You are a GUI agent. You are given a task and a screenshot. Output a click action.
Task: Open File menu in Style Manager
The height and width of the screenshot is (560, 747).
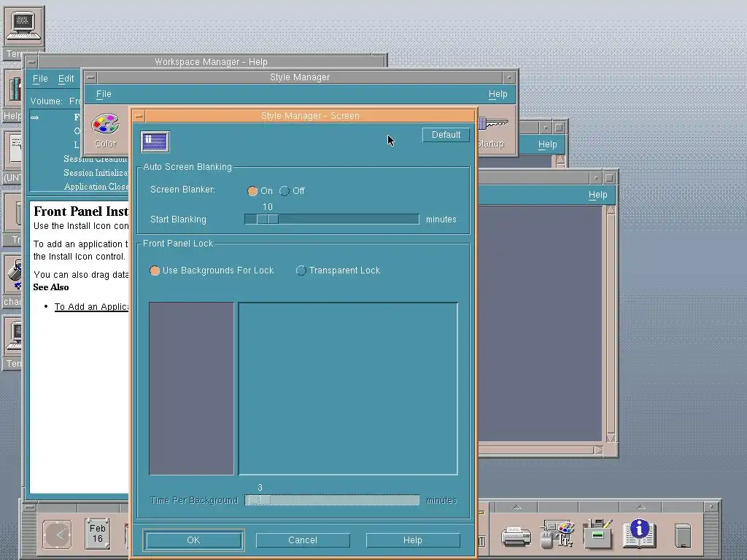tap(104, 94)
